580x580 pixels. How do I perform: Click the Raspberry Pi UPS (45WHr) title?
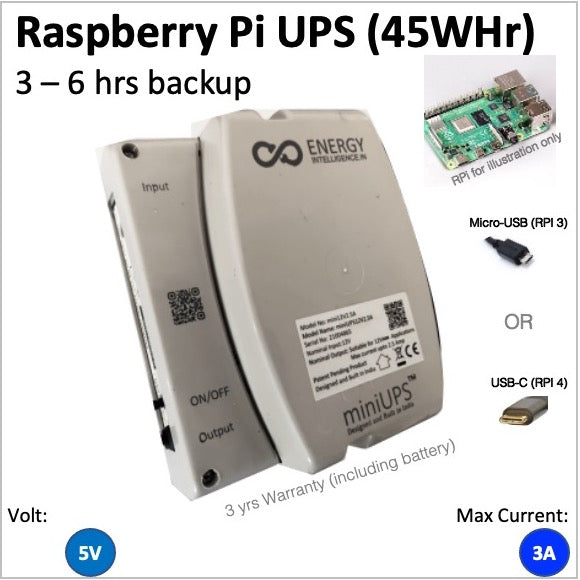pos(275,32)
